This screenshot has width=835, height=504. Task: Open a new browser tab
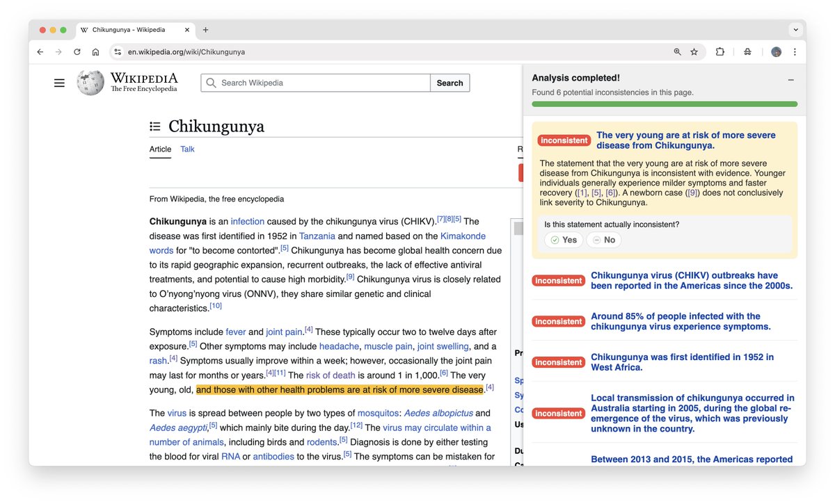(x=205, y=30)
